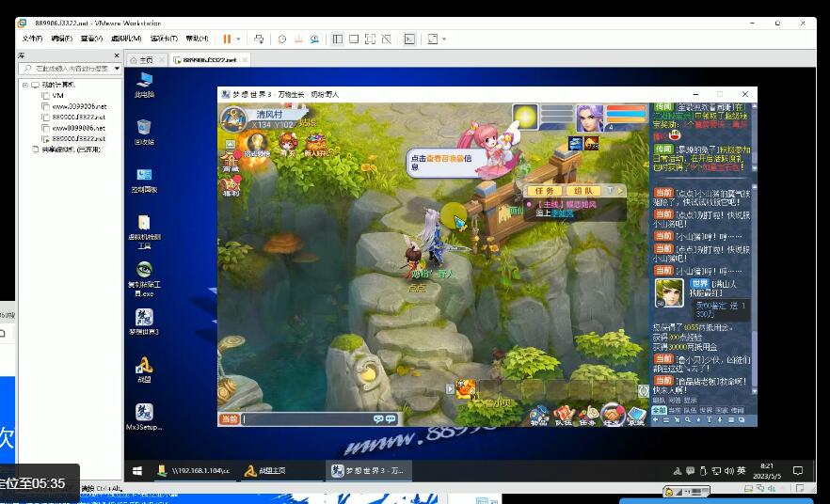Image resolution: width=830 pixels, height=504 pixels.
Task: Expand the quest tracker arrow button
Action: click(x=620, y=191)
